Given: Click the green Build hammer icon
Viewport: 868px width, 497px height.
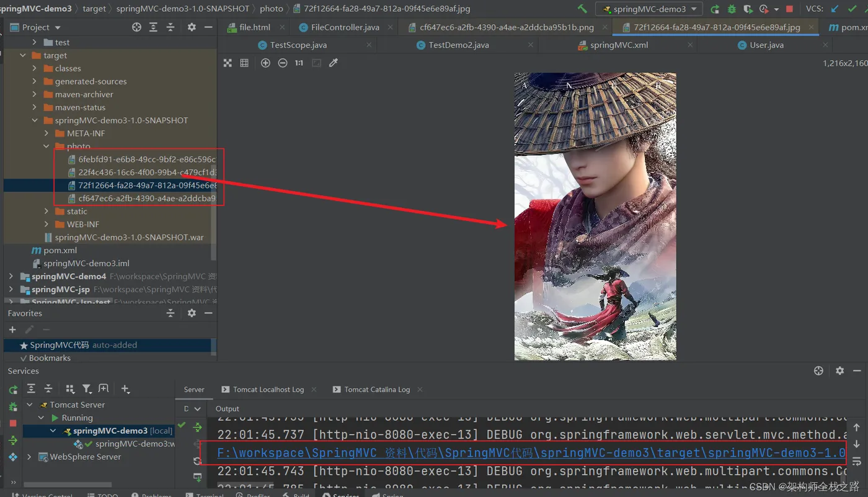Looking at the screenshot, I should point(582,9).
